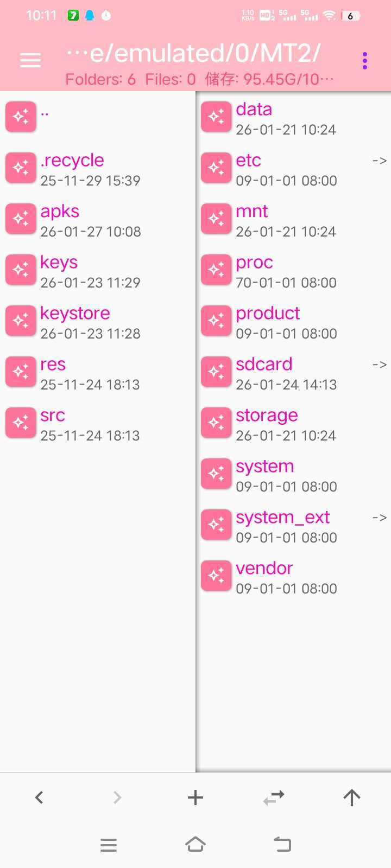391x868 pixels.
Task: Open the hamburger side menu
Action: pos(30,60)
